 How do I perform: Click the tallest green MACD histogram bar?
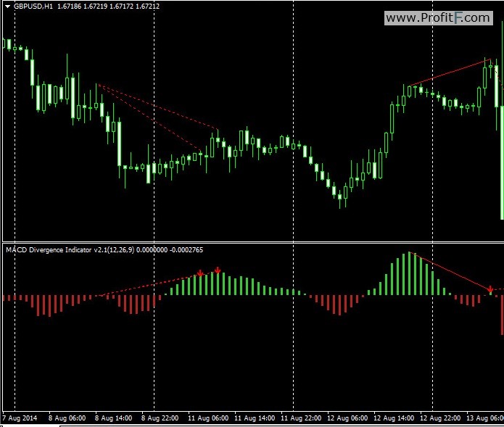click(x=409, y=273)
